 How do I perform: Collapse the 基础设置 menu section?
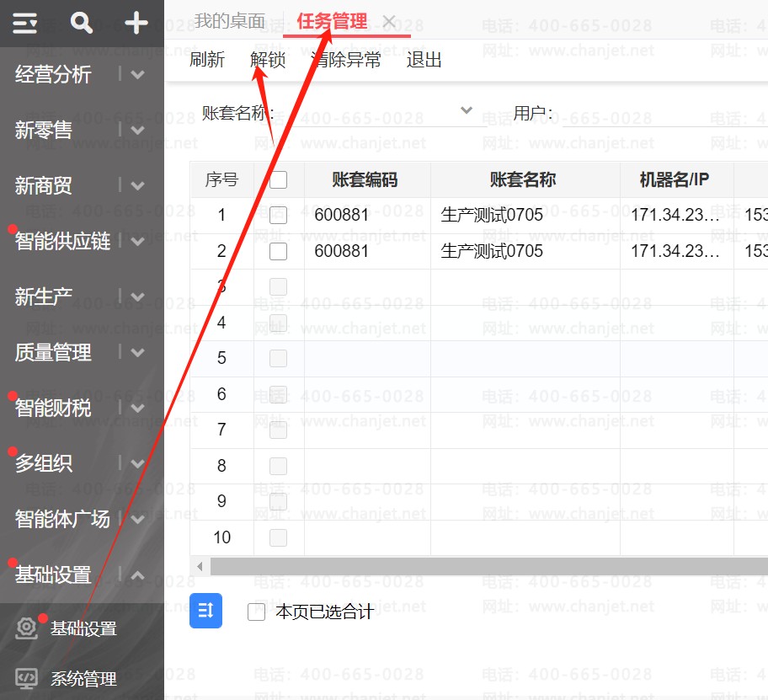(138, 576)
